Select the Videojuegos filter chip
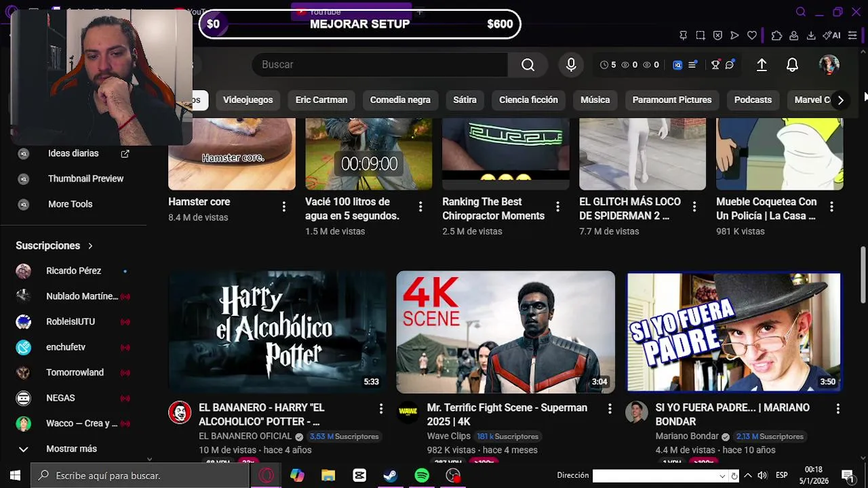The height and width of the screenshot is (488, 868). click(248, 100)
